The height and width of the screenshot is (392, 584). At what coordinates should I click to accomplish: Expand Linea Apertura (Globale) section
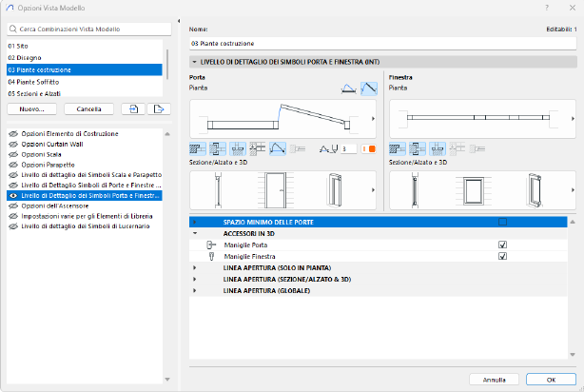click(195, 290)
